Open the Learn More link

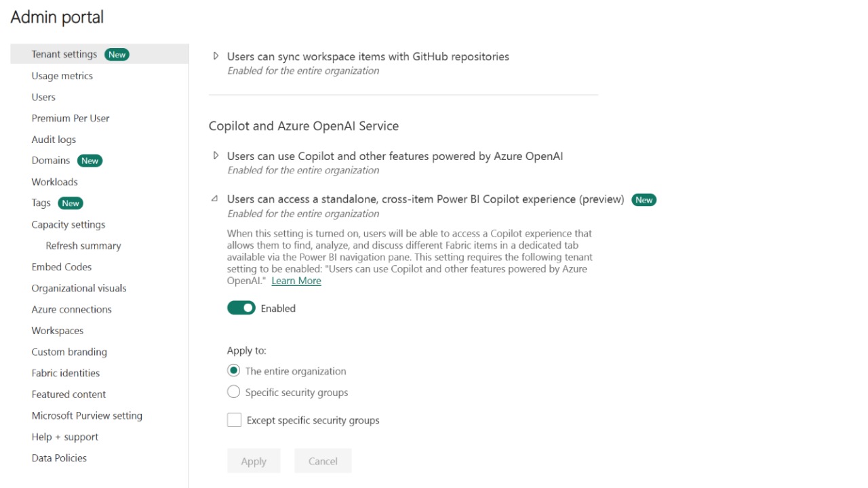click(x=296, y=280)
